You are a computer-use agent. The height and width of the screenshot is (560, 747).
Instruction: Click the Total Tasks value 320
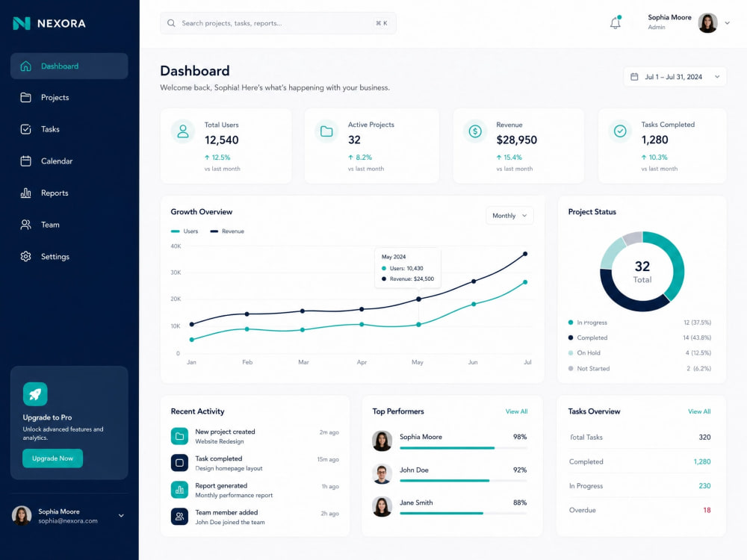pyautogui.click(x=704, y=437)
